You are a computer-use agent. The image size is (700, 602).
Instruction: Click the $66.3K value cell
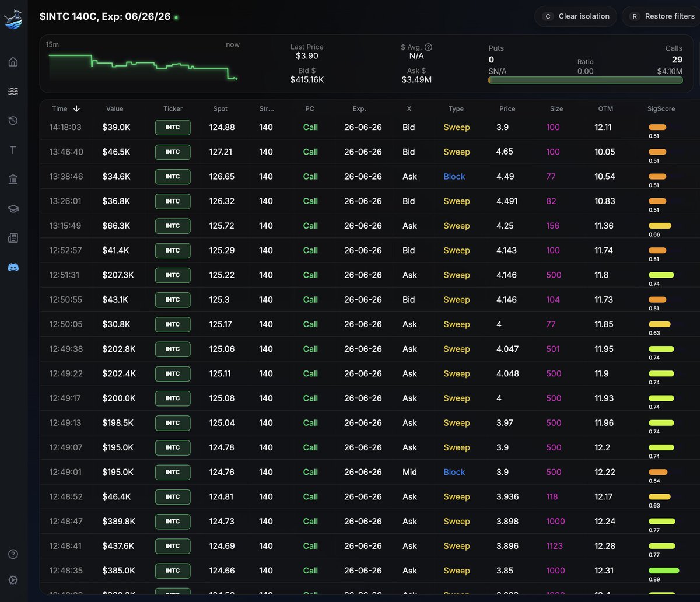pos(116,226)
